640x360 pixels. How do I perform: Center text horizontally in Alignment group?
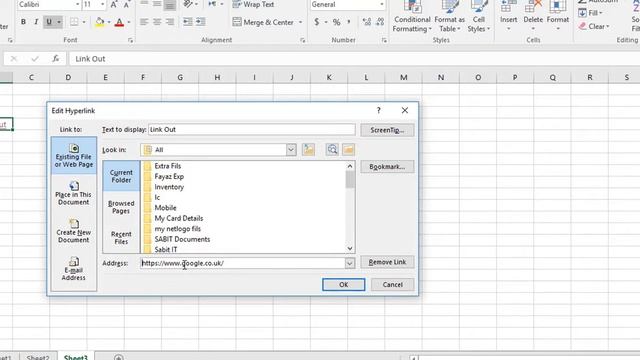[157, 22]
